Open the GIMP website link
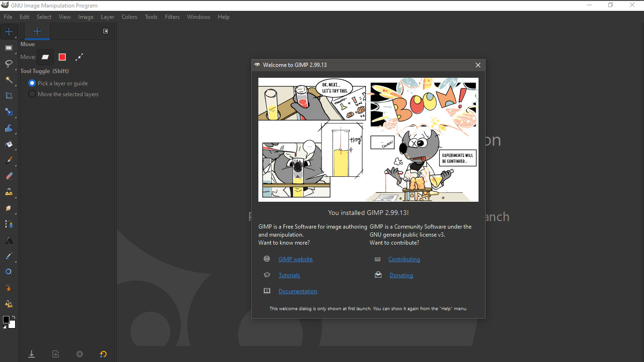Image resolution: width=644 pixels, height=362 pixels. coord(296,259)
